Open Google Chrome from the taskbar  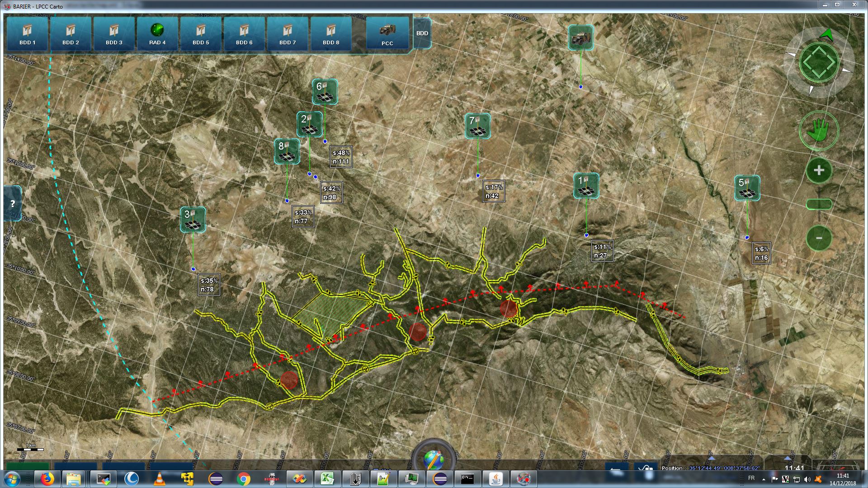click(243, 479)
